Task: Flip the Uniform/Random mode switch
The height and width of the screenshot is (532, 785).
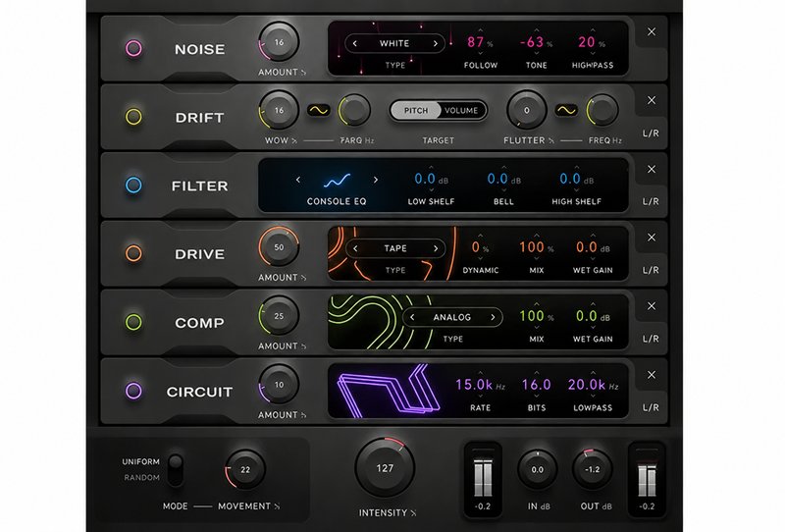Action: point(176,469)
